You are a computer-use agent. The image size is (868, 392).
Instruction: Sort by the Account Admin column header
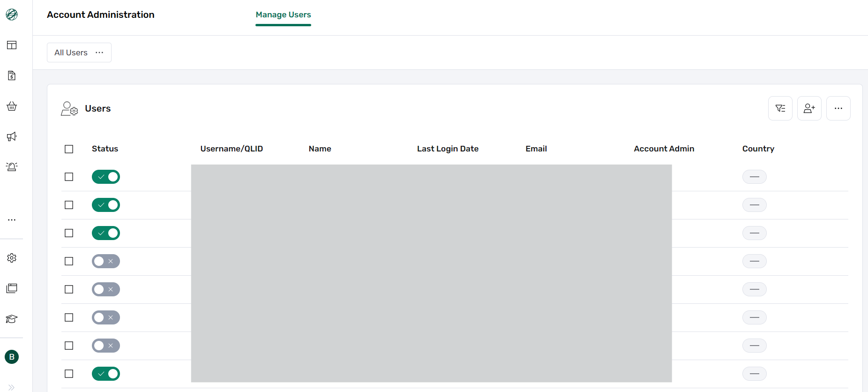click(664, 149)
